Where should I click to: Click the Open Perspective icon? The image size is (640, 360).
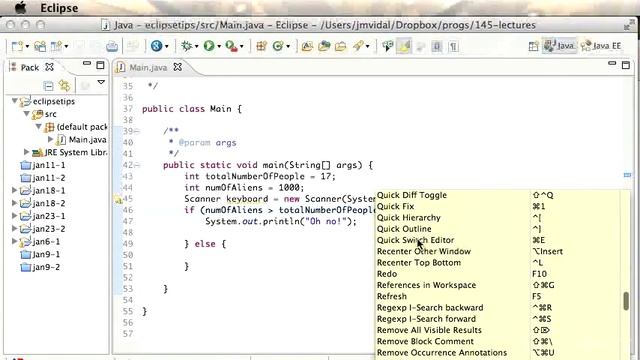(x=533, y=46)
